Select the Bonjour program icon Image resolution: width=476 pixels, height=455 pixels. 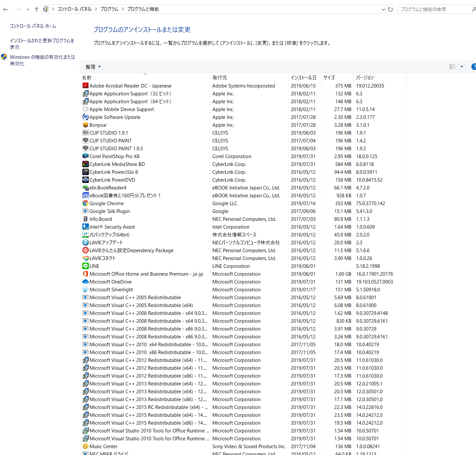click(85, 125)
